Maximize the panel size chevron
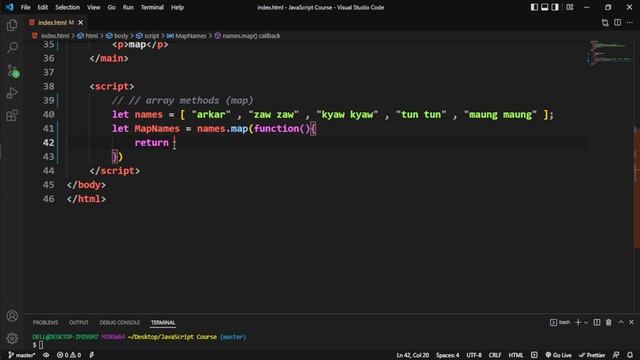This screenshot has height=360, width=640. tap(621, 322)
